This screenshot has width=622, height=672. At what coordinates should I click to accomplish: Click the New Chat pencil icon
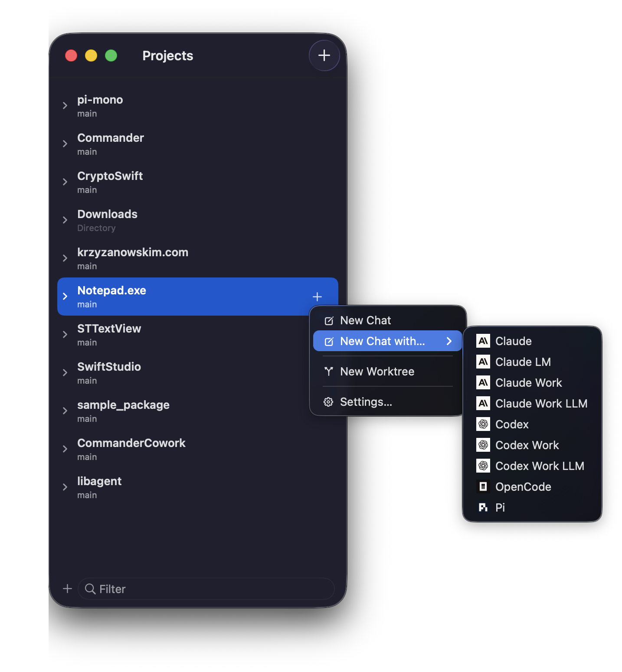pos(328,320)
